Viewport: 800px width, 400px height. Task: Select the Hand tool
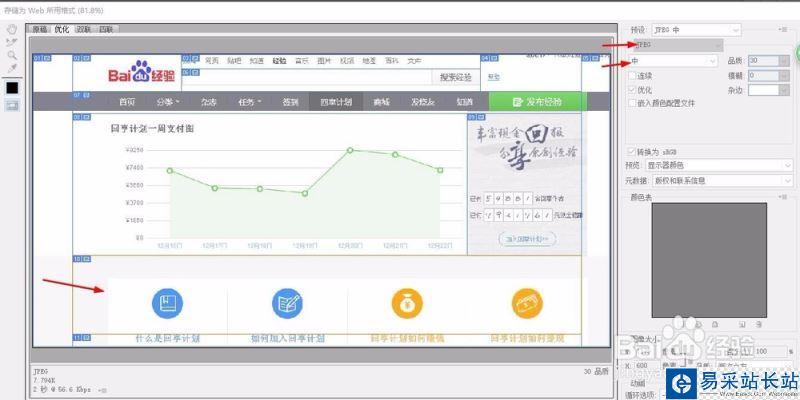12,30
